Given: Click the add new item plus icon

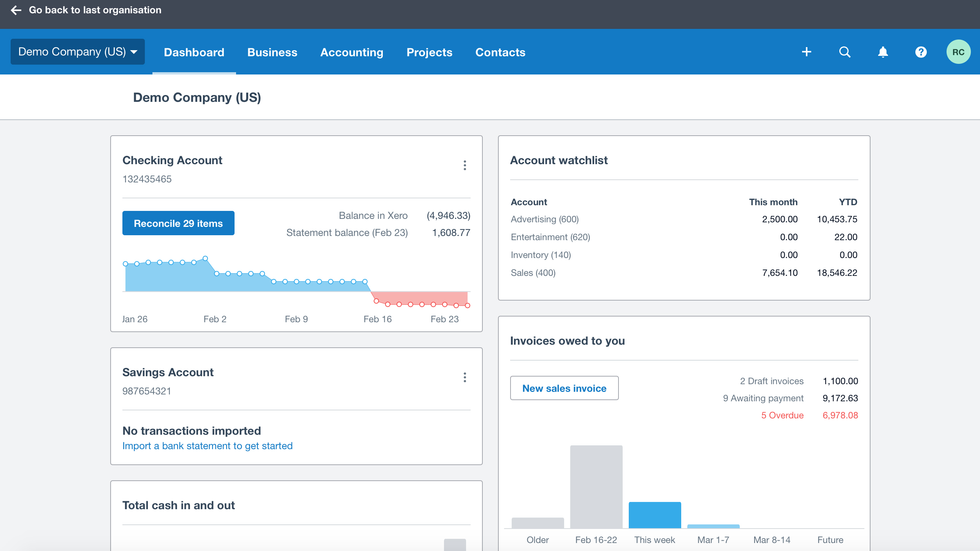Looking at the screenshot, I should [x=806, y=52].
